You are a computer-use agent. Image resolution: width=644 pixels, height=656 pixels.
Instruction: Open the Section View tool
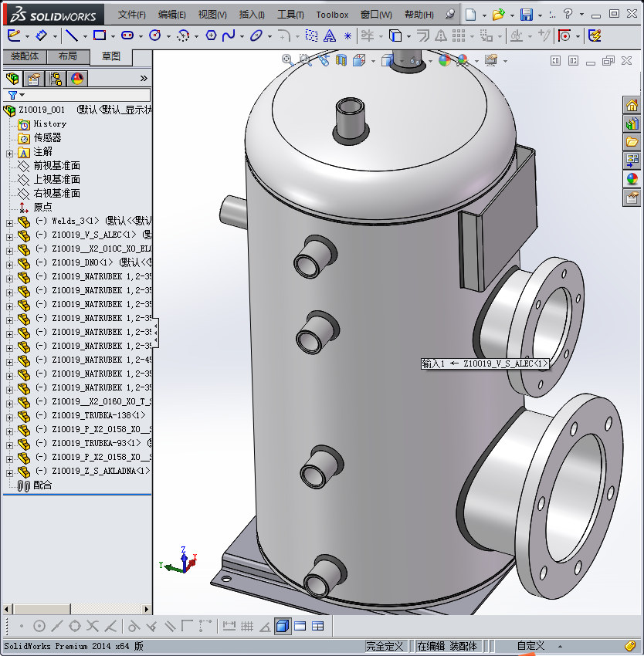(341, 60)
